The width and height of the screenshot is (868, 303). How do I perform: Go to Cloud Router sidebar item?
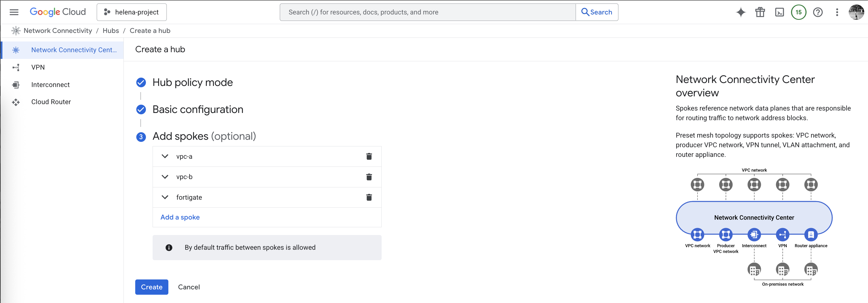(x=51, y=102)
